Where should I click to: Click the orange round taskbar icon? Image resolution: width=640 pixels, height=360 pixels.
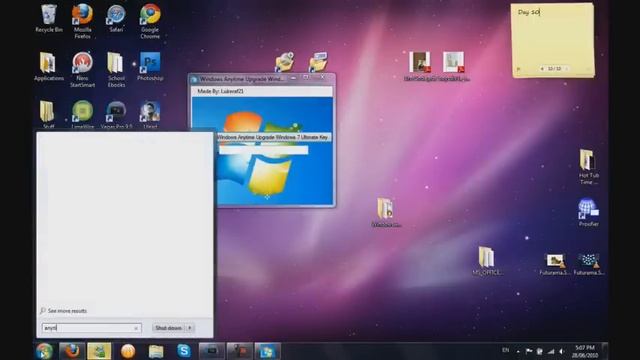128,351
